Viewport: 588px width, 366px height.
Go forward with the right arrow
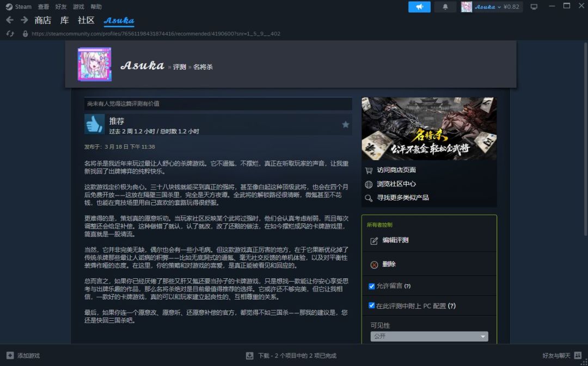(x=24, y=20)
